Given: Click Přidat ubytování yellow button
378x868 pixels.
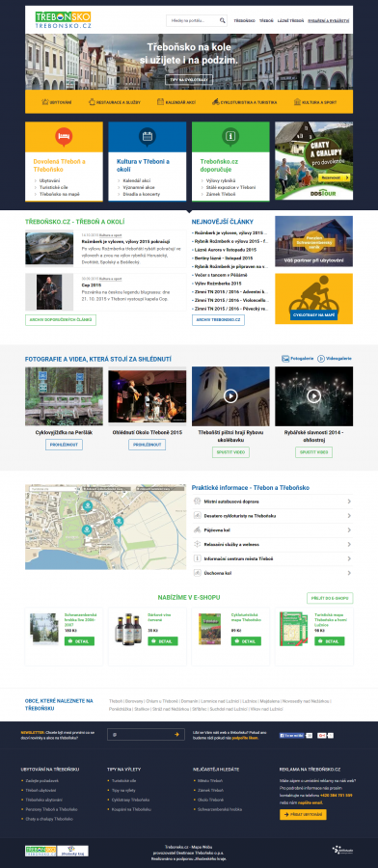Looking at the screenshot, I should 303,814.
